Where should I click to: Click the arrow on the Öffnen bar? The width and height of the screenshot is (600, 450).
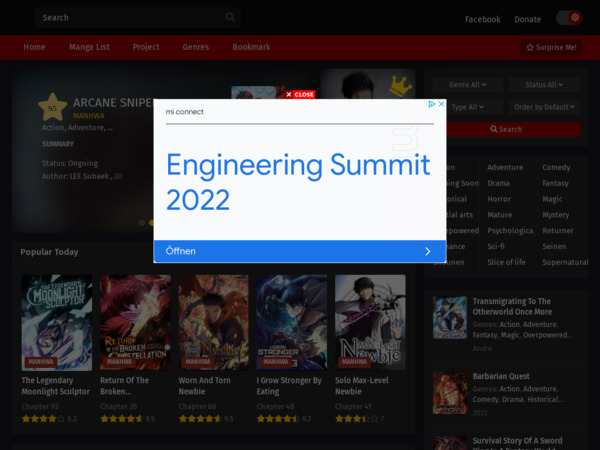click(x=427, y=251)
